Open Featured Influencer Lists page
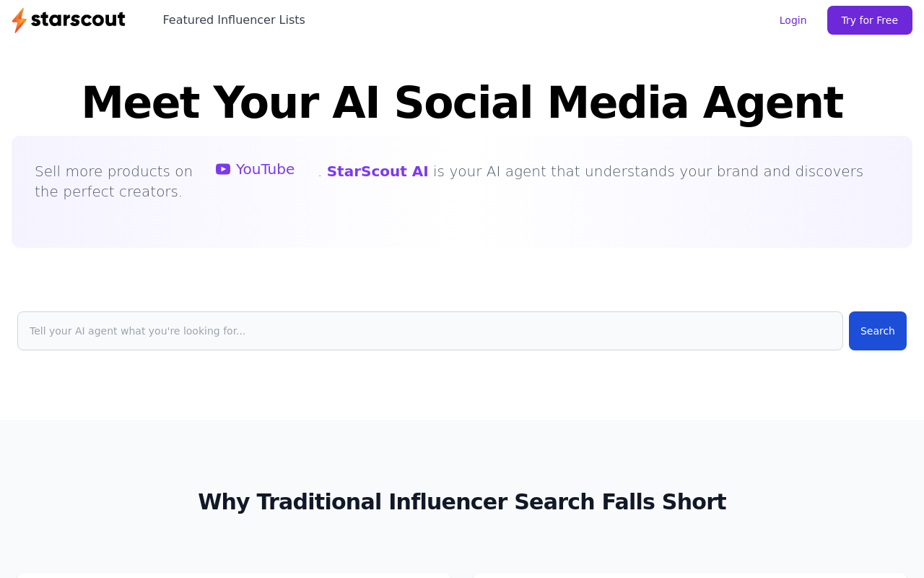Viewport: 924px width, 578px height. [234, 20]
